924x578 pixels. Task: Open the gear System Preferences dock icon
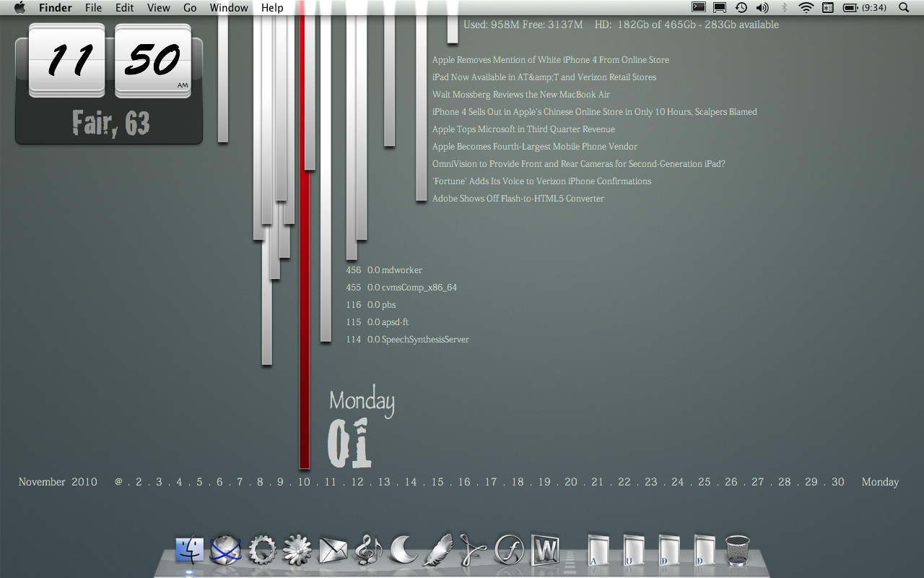261,550
